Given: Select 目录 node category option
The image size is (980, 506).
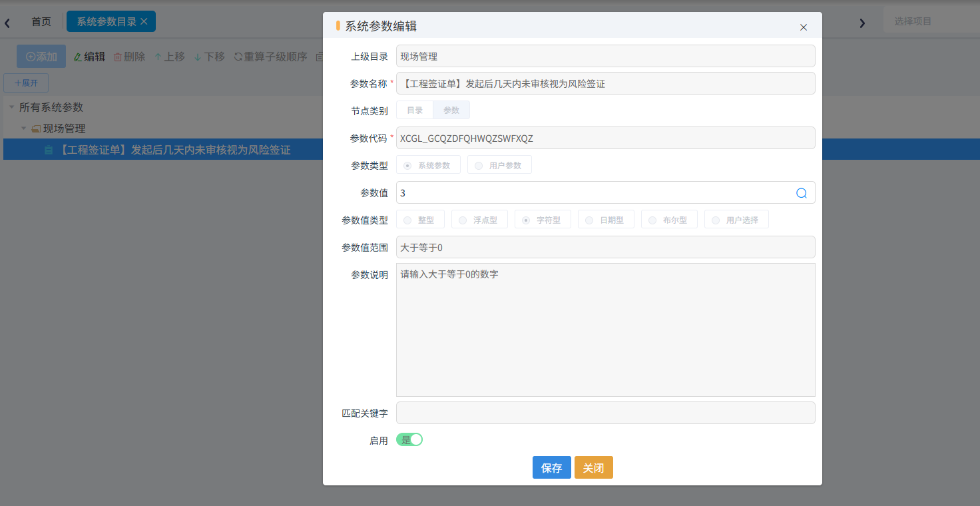Looking at the screenshot, I should coord(415,110).
